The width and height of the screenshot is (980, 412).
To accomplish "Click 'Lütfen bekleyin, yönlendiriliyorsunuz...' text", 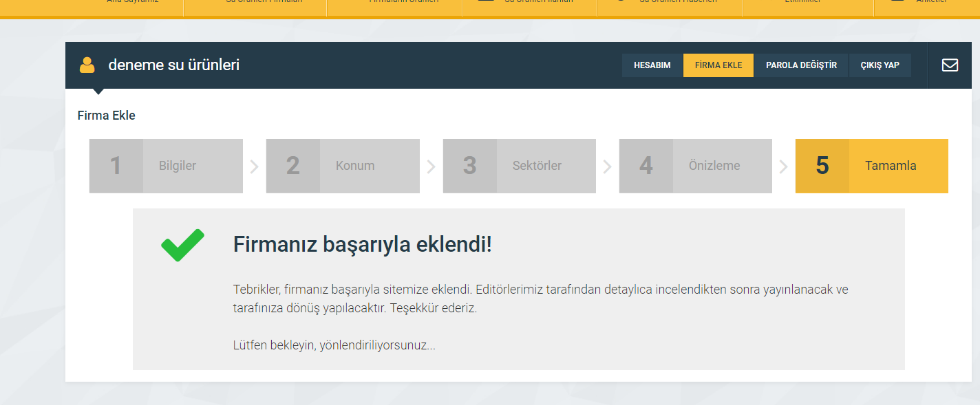I will (x=334, y=345).
